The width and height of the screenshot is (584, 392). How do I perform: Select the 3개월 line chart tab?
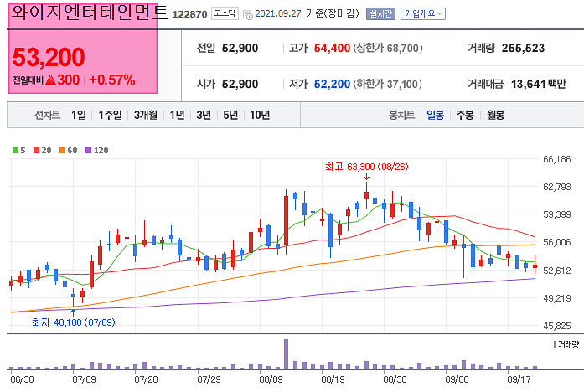[146, 115]
